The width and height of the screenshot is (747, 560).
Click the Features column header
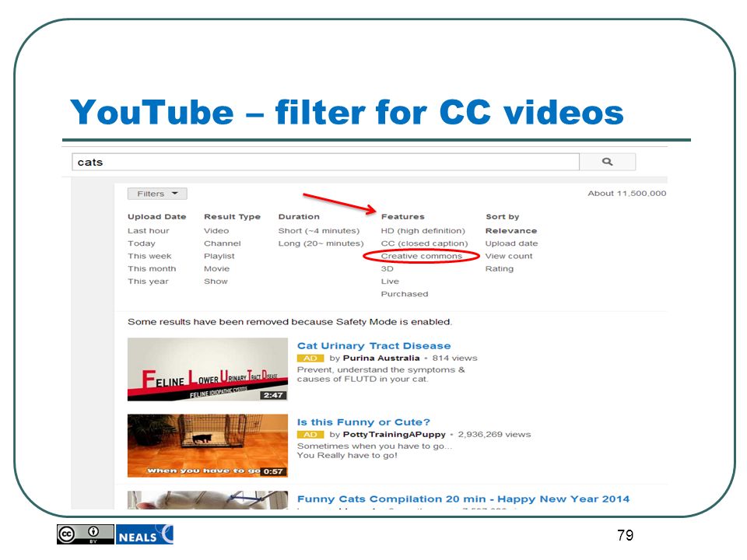[x=402, y=217]
